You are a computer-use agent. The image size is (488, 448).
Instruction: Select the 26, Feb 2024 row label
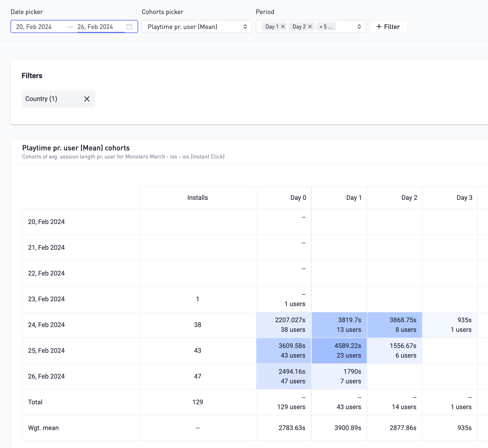(x=46, y=376)
